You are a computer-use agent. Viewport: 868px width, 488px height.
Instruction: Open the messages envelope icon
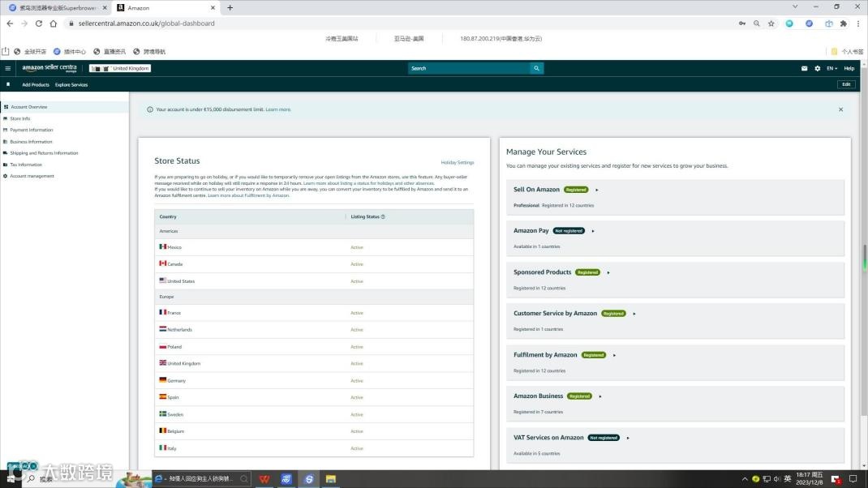804,69
